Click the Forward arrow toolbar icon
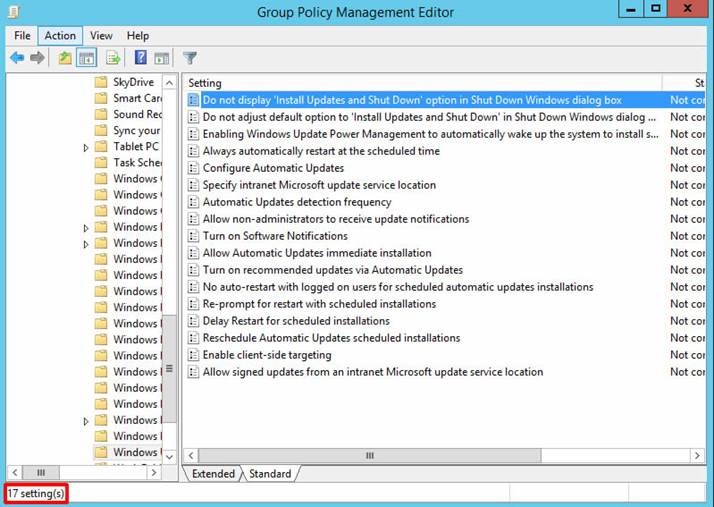The width and height of the screenshot is (714, 507). (x=37, y=58)
